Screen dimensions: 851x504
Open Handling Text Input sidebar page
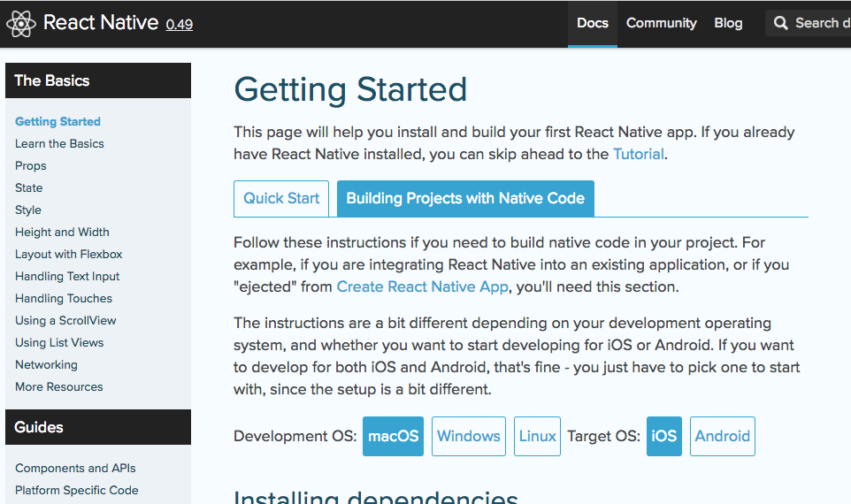pos(67,277)
